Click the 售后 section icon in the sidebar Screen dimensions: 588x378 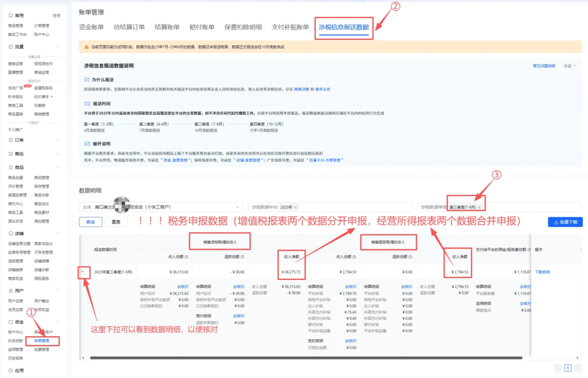pos(10,154)
